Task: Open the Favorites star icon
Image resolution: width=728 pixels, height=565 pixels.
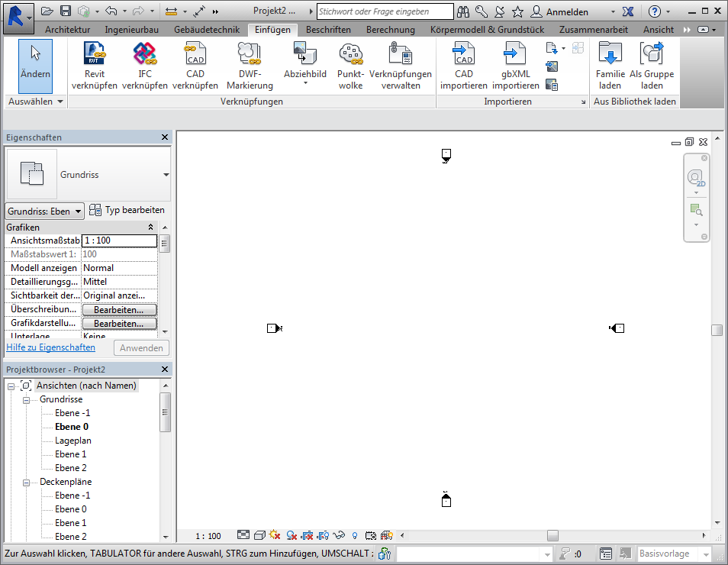Action: [x=517, y=11]
